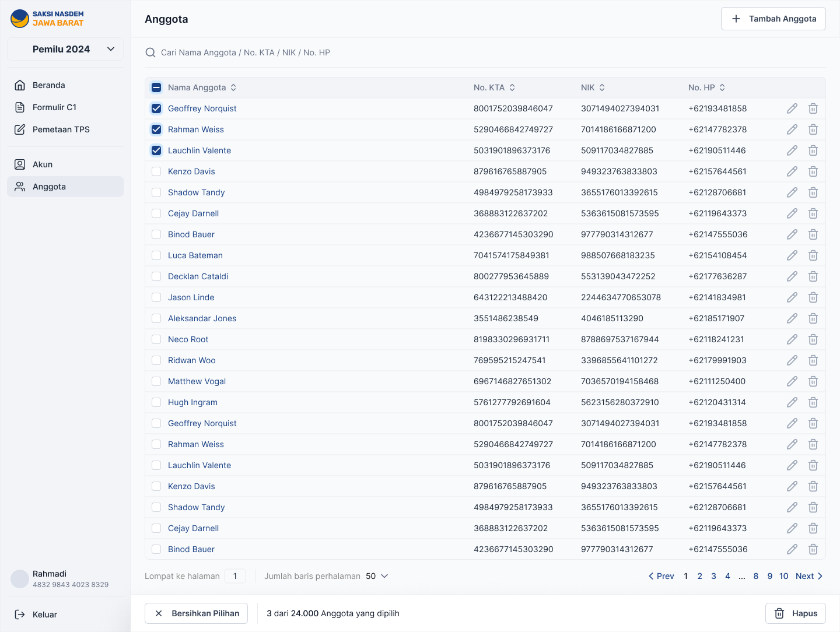Open the Pemilu 2024 election dropdown

click(x=65, y=49)
